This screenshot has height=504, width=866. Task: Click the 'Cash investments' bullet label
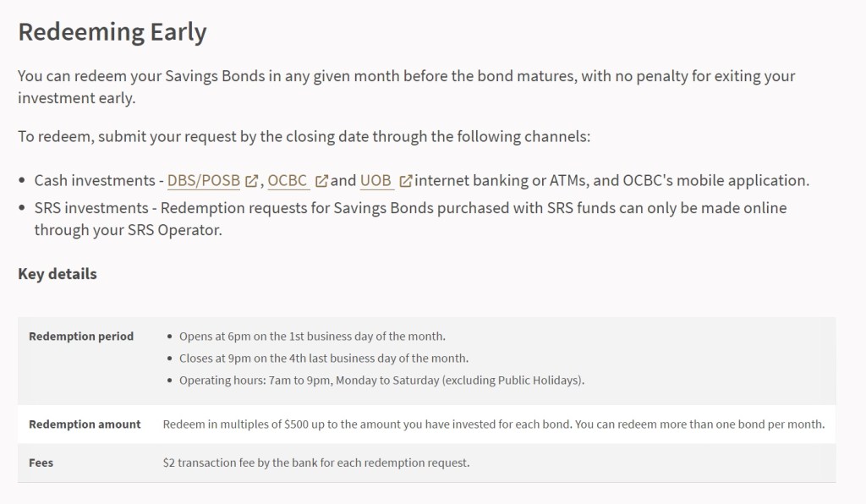[93, 180]
